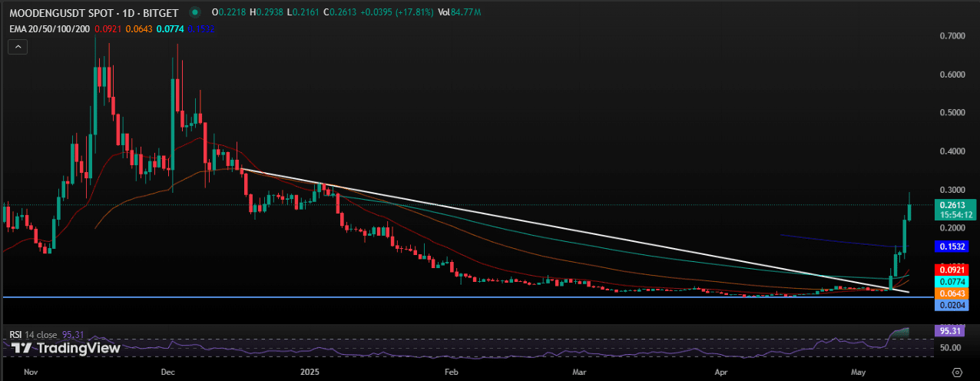Open chart settings gear icon

[x=956, y=372]
